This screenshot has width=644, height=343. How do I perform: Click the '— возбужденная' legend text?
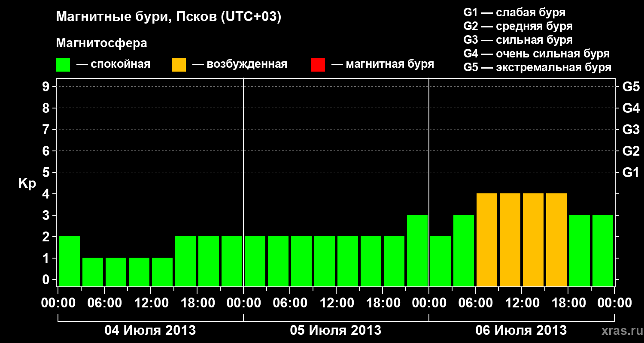tap(240, 64)
